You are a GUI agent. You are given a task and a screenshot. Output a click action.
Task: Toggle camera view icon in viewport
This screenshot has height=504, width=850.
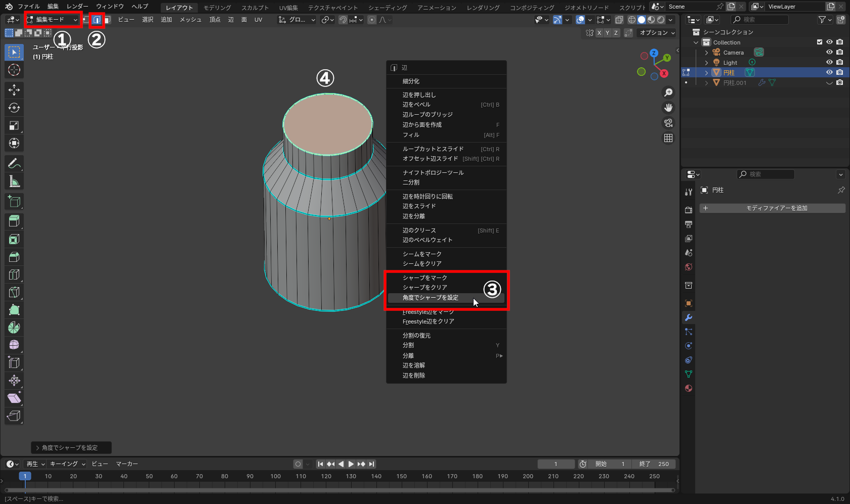tap(668, 123)
